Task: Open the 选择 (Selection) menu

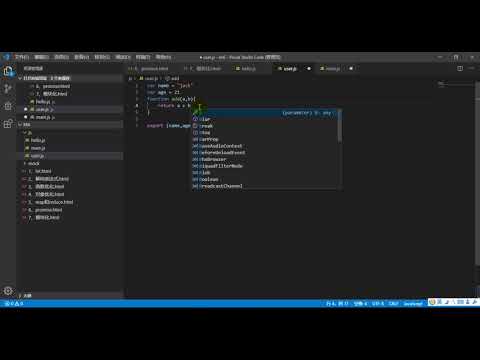Action: click(x=62, y=57)
